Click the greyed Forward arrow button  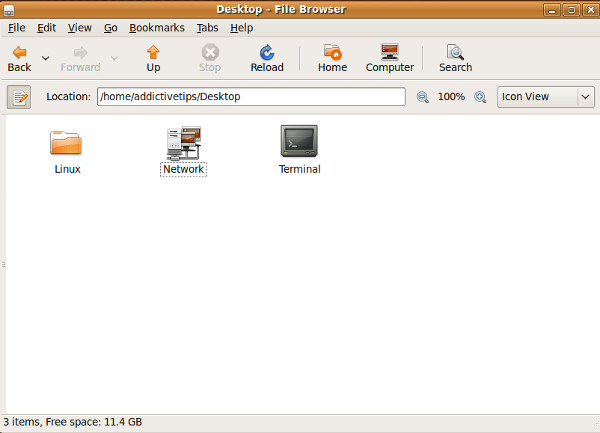[x=80, y=59]
